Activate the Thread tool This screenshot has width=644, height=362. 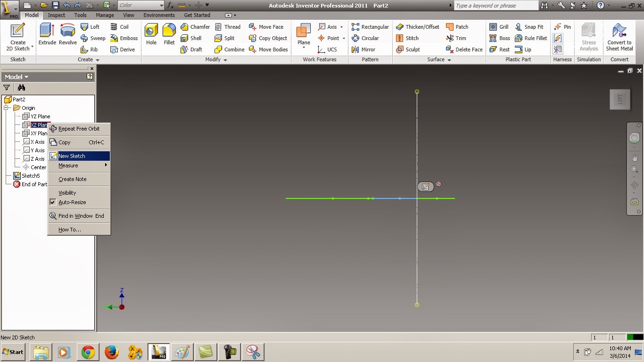click(228, 27)
